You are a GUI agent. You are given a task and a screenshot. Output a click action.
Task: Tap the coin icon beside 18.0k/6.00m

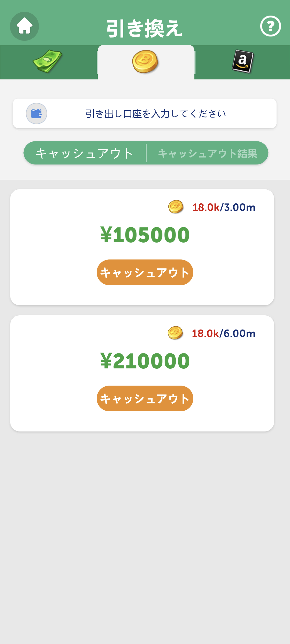pos(175,333)
